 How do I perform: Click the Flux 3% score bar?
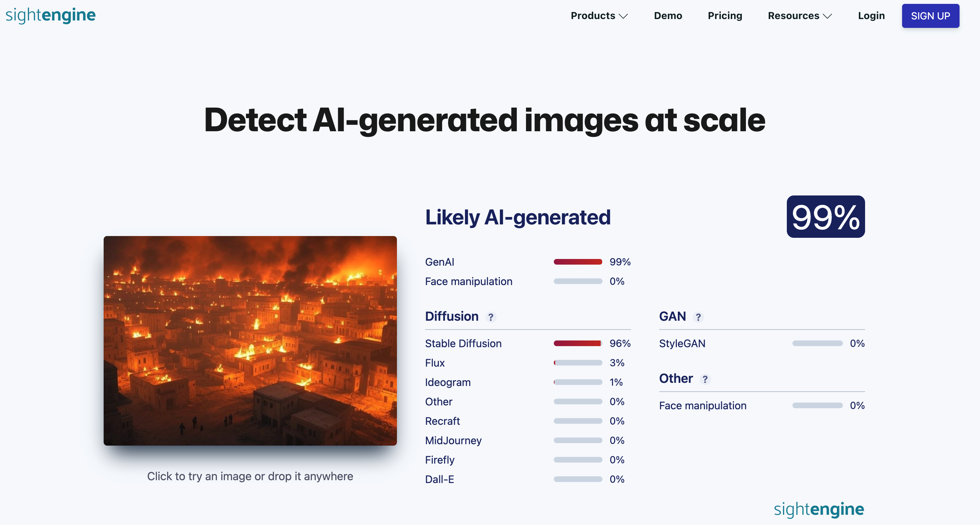click(577, 363)
